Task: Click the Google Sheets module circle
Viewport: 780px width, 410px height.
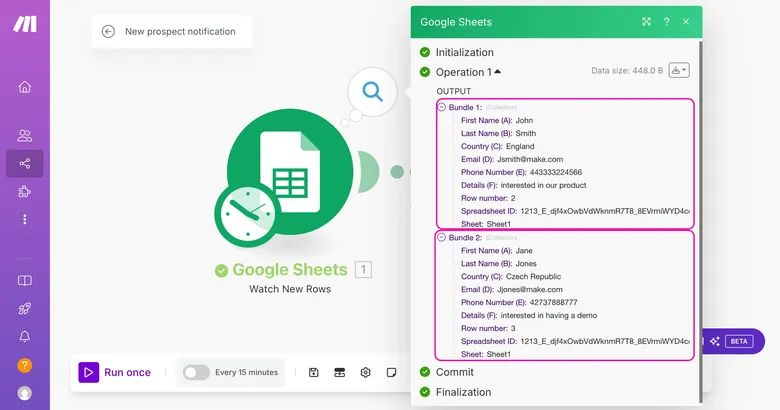Action: [x=290, y=172]
